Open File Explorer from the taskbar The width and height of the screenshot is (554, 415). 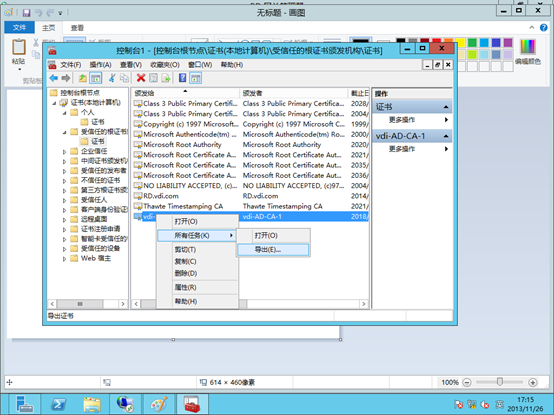(x=92, y=404)
